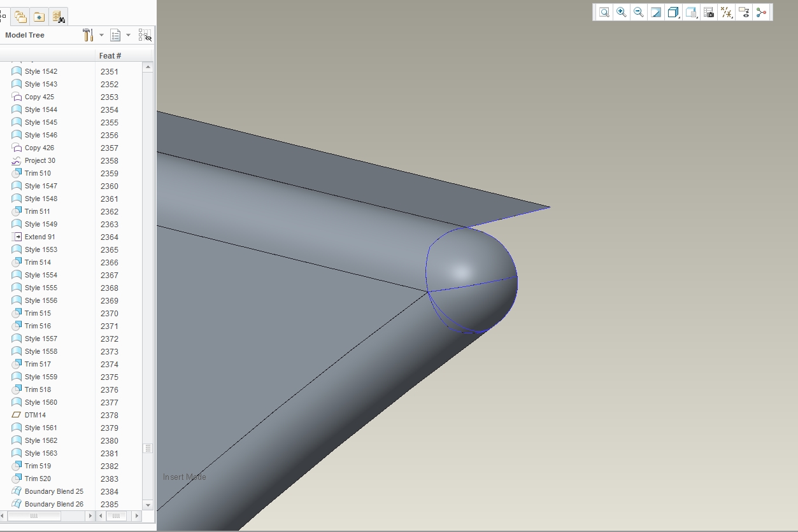Screen dimensions: 798x532
Task: Select Style 1560 feature
Action: (x=41, y=402)
